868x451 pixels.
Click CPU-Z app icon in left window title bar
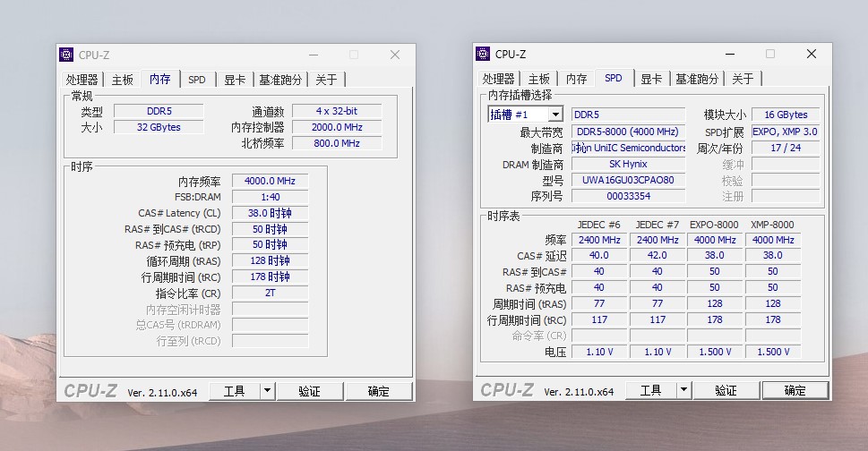coord(66,55)
